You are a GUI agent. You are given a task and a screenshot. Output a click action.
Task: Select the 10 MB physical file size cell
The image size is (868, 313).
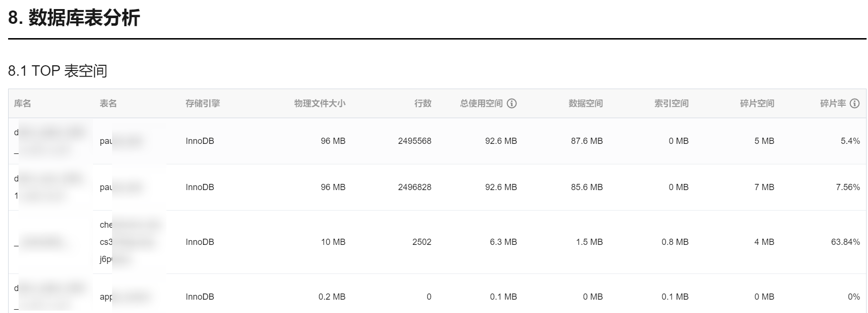pyautogui.click(x=333, y=242)
